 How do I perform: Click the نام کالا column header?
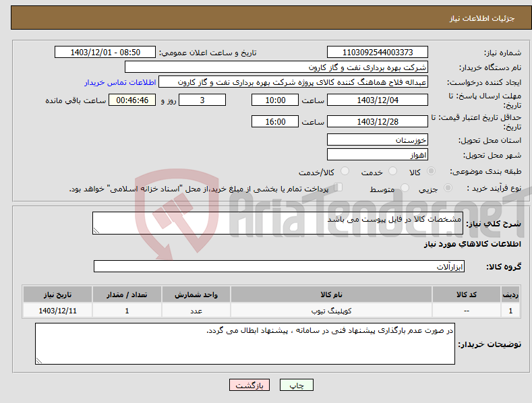pyautogui.click(x=331, y=294)
